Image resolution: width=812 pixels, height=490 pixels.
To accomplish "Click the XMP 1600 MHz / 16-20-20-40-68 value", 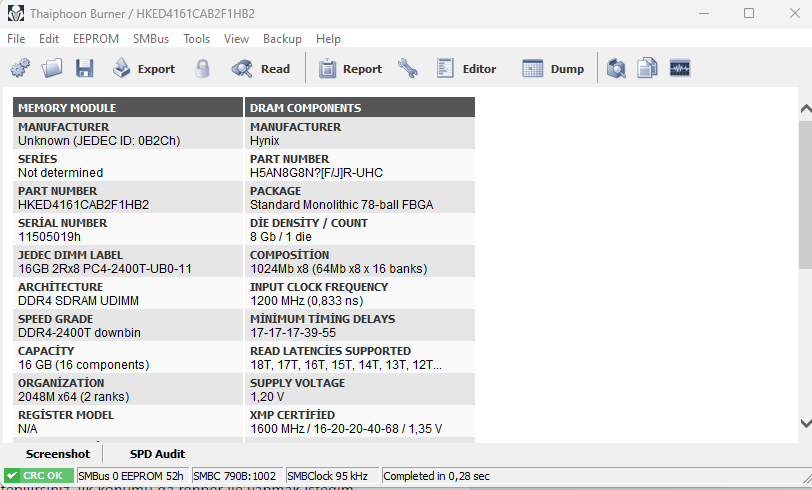I will click(x=346, y=429).
